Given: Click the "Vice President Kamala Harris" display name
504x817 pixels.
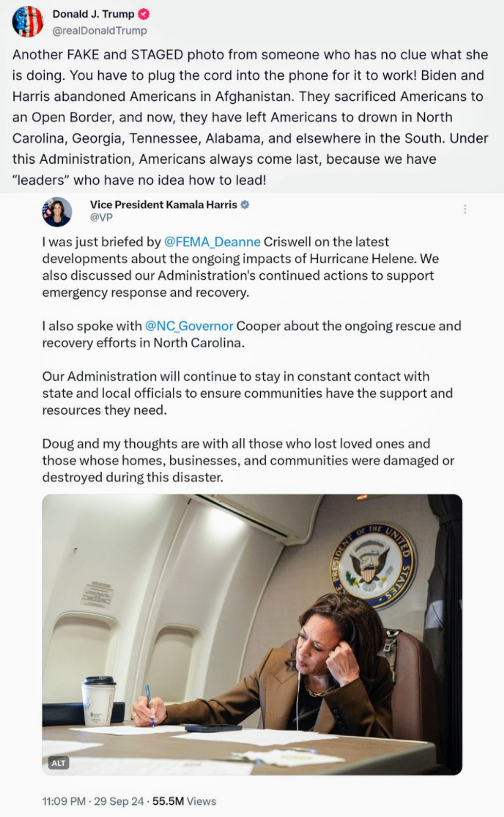Looking at the screenshot, I should [x=164, y=205].
